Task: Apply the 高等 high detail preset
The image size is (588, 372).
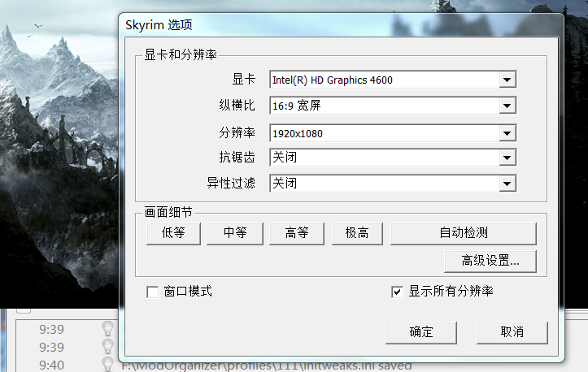Action: point(297,233)
